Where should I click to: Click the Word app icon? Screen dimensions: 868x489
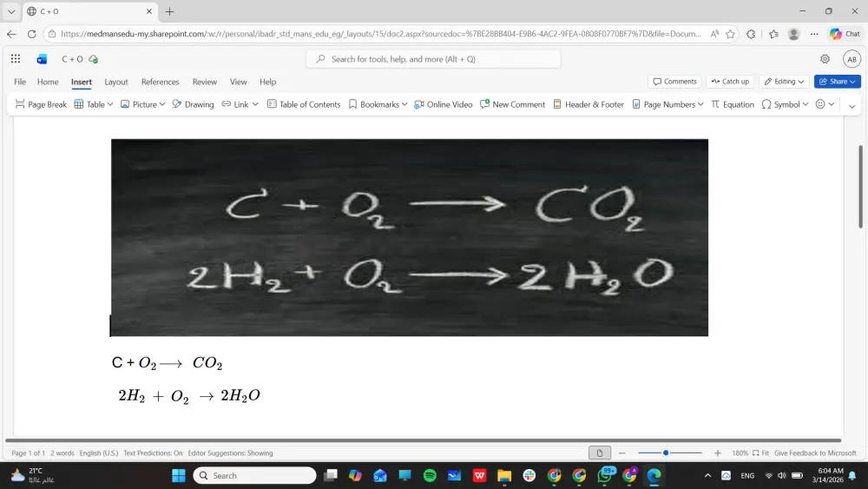click(42, 59)
